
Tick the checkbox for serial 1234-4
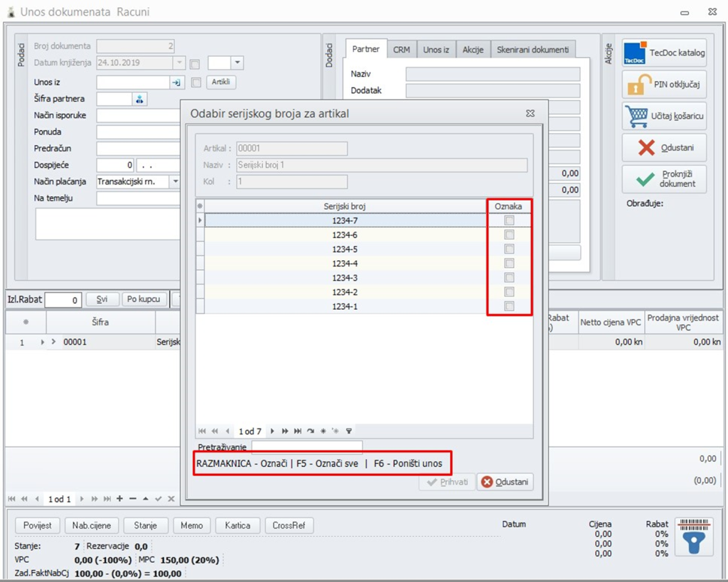tap(509, 264)
